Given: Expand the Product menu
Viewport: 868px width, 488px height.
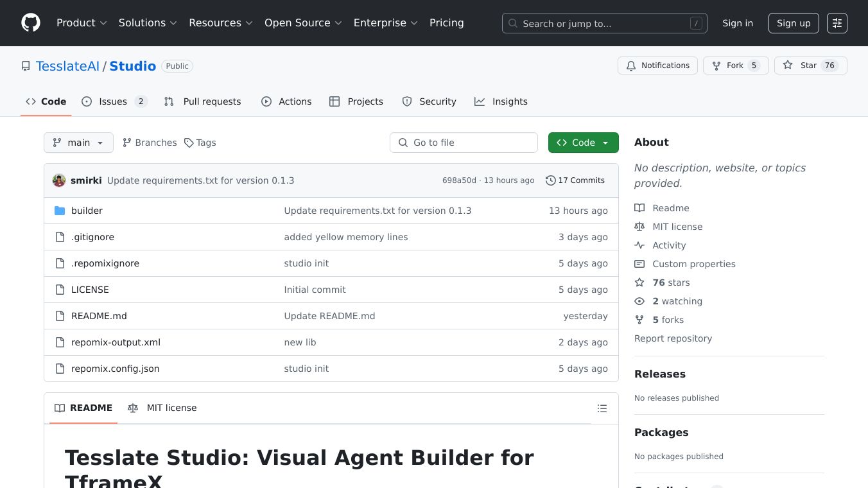Looking at the screenshot, I should (82, 23).
